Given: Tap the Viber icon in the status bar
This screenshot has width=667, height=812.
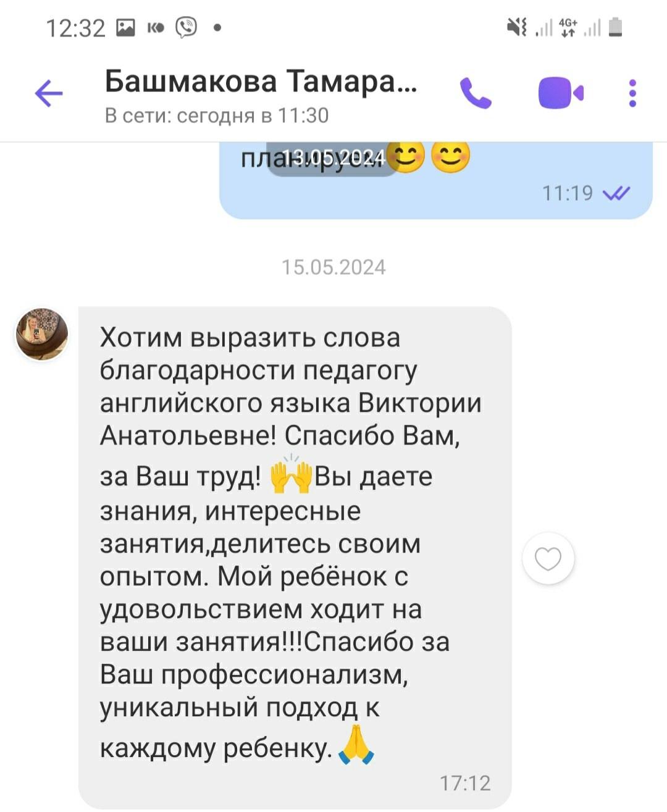Looking at the screenshot, I should [x=187, y=27].
